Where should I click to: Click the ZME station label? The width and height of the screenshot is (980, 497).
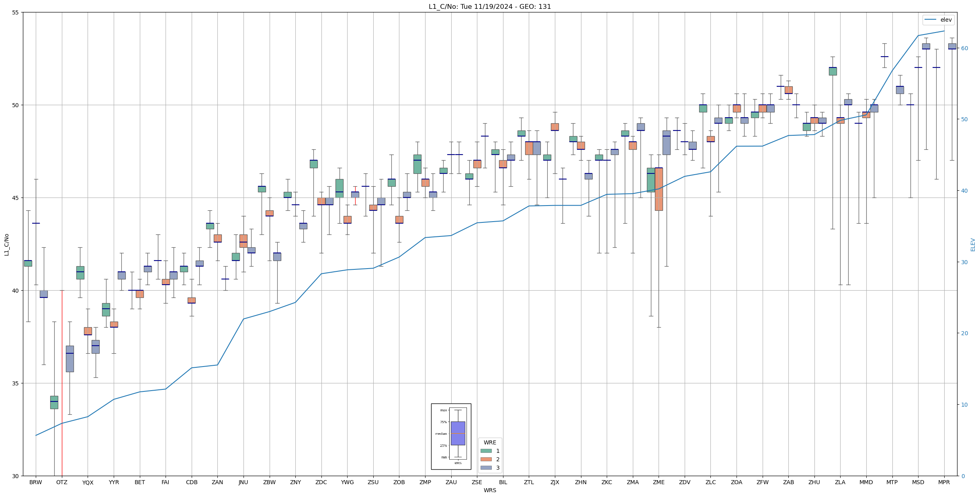(659, 482)
